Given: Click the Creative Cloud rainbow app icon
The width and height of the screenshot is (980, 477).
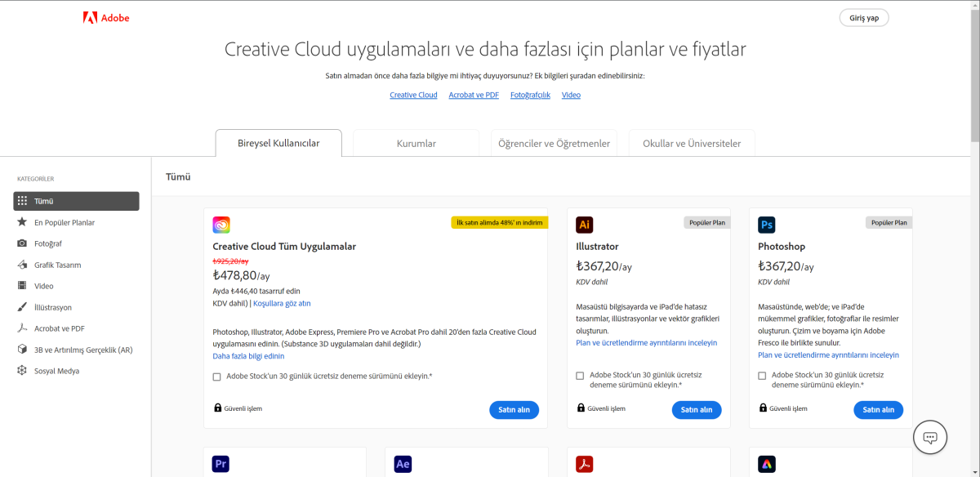Looking at the screenshot, I should coord(221,225).
